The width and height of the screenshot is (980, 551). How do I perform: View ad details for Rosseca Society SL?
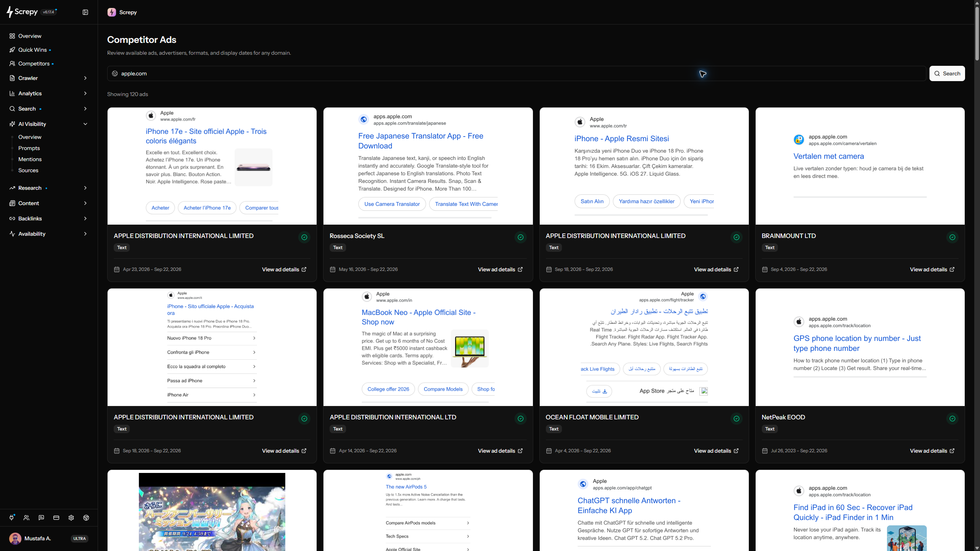(500, 269)
